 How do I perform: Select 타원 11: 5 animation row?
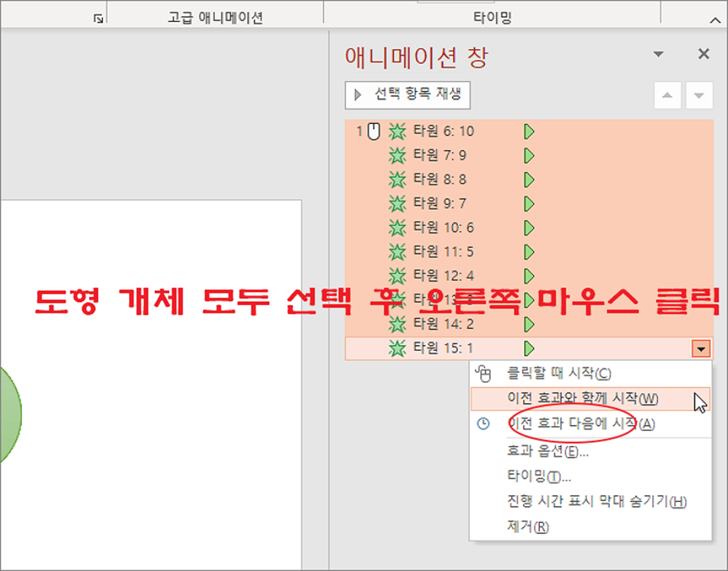click(529, 252)
